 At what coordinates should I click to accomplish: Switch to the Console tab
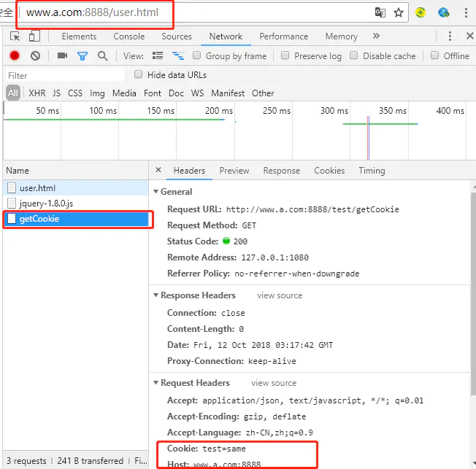point(128,36)
